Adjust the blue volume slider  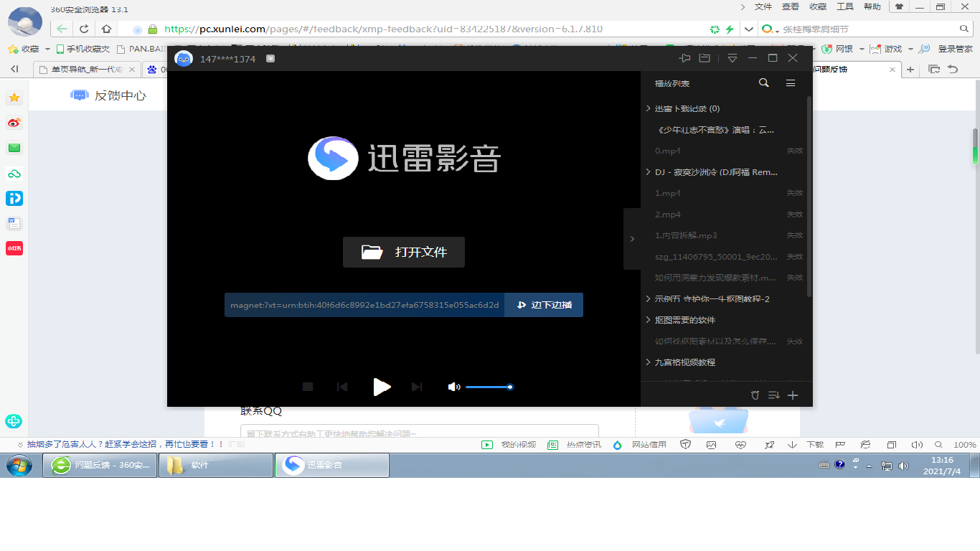click(489, 387)
